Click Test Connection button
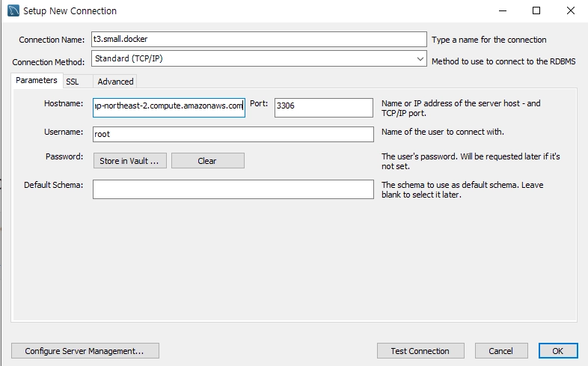 point(420,351)
